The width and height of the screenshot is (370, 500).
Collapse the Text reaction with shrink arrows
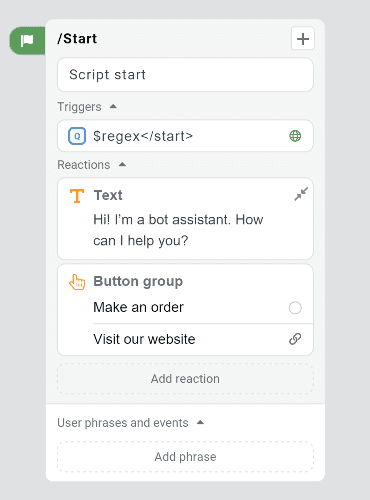pyautogui.click(x=301, y=194)
